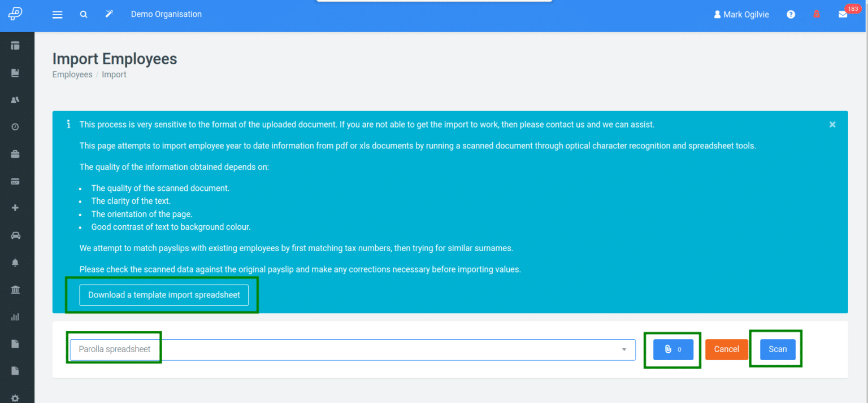Open the employees icon in the sidebar
Screen dimensions: 868x403
[15, 99]
